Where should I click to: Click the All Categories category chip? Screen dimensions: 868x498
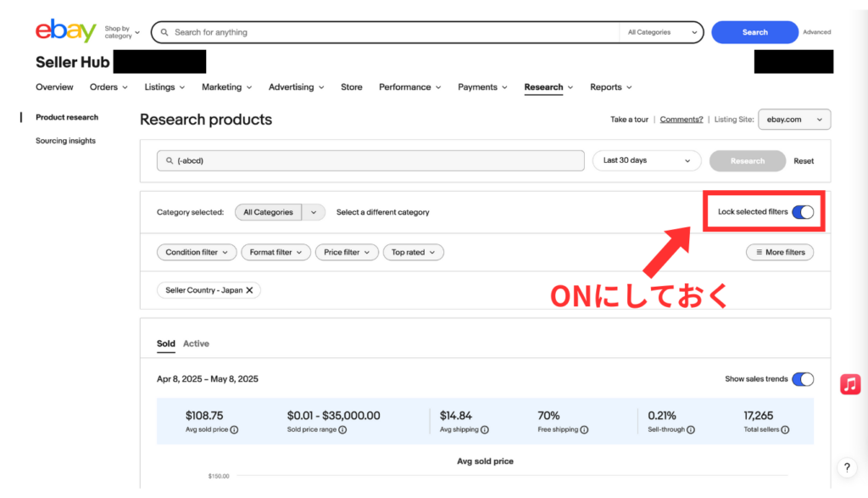pyautogui.click(x=268, y=212)
